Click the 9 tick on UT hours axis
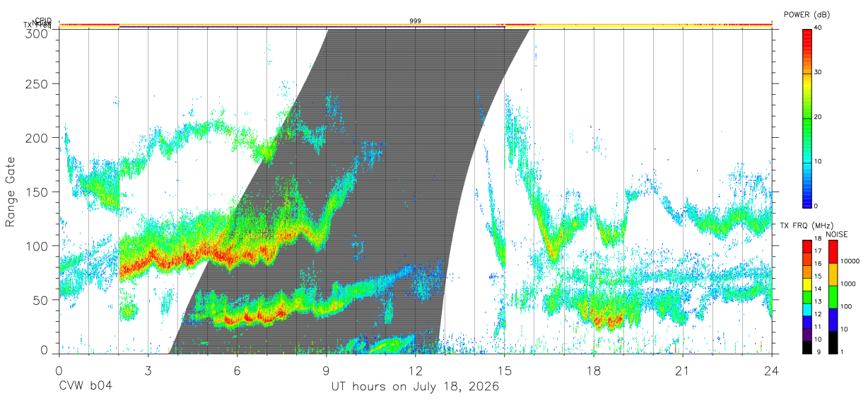The image size is (868, 401). [x=327, y=371]
